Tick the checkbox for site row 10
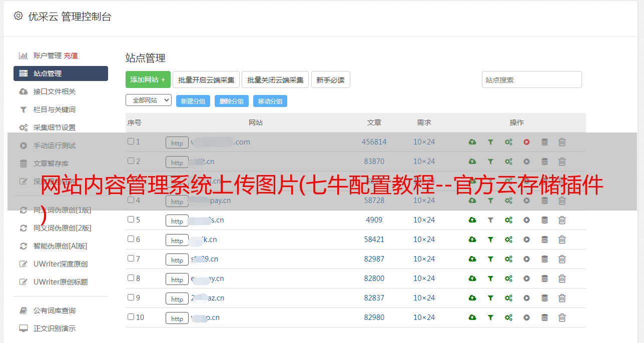Image resolution: width=644 pixels, height=343 pixels. 131,317
